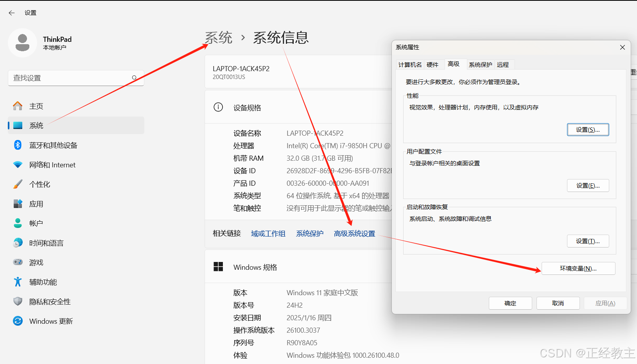Open performance 设置(S)... button

[588, 130]
